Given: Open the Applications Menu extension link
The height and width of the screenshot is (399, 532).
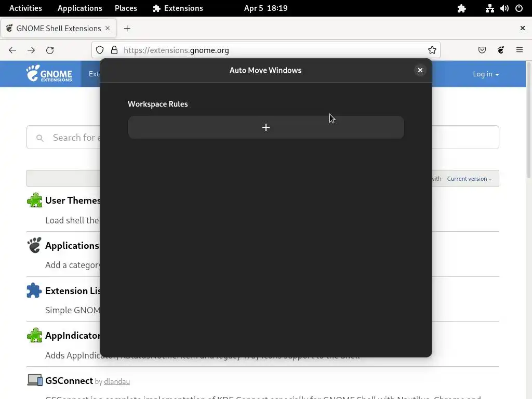Looking at the screenshot, I should (x=72, y=245).
